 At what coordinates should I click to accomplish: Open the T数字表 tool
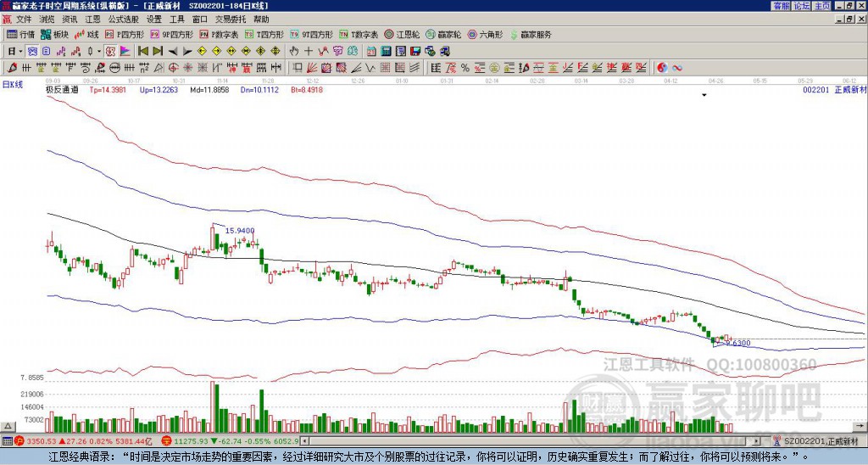359,34
